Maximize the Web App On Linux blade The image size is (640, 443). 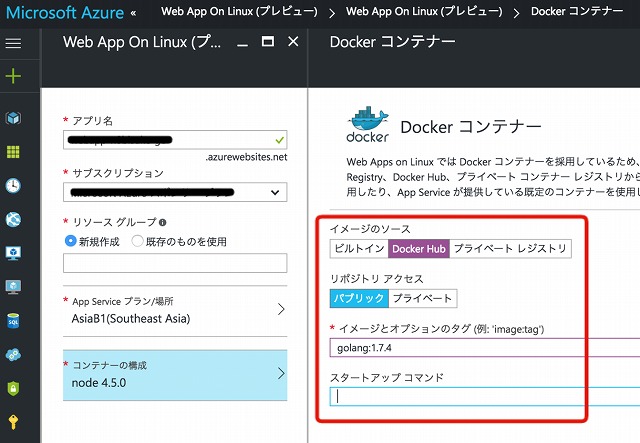point(268,41)
